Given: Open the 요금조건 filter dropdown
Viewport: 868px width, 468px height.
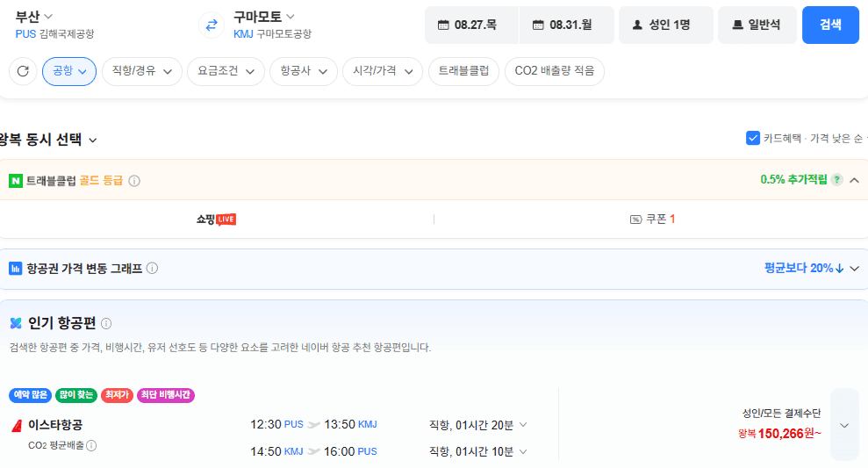Looking at the screenshot, I should click(226, 71).
